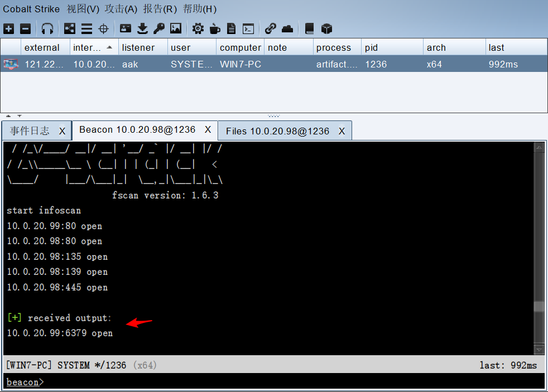Viewport: 548px width, 392px height.
Task: Sort by arch column header
Action: pyautogui.click(x=455, y=47)
